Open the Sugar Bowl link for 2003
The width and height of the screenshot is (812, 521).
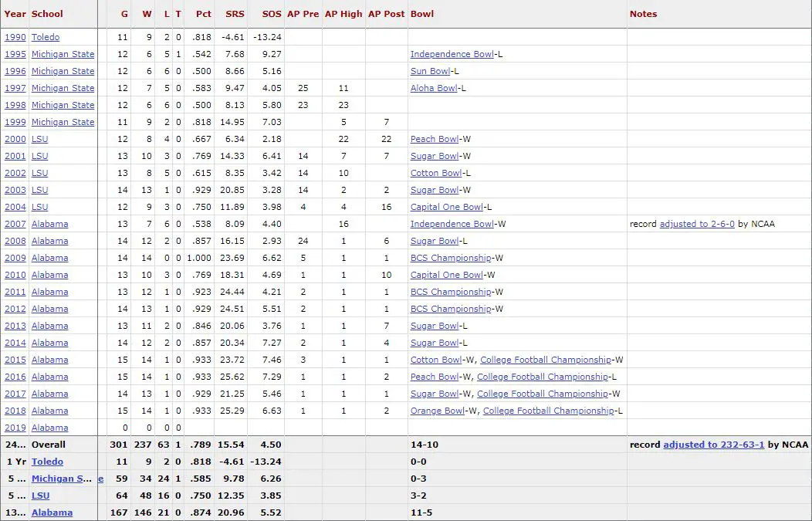tap(435, 190)
